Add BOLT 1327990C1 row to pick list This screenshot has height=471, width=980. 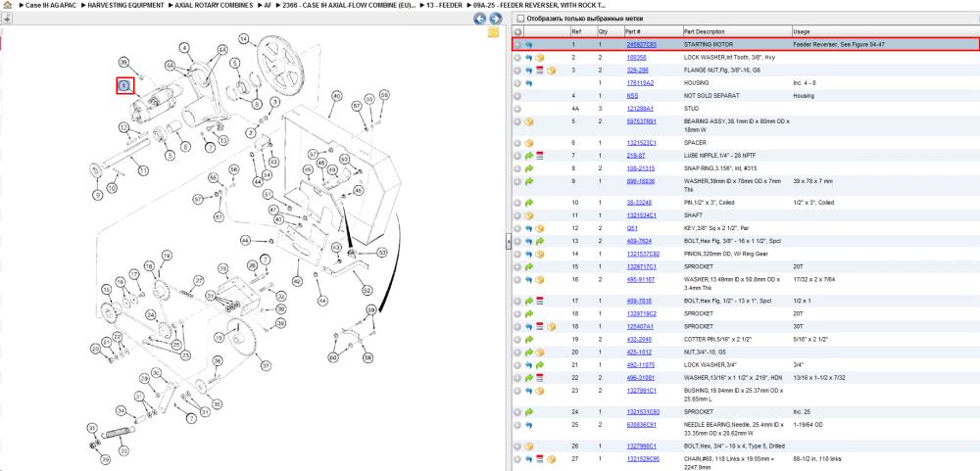coord(517,447)
